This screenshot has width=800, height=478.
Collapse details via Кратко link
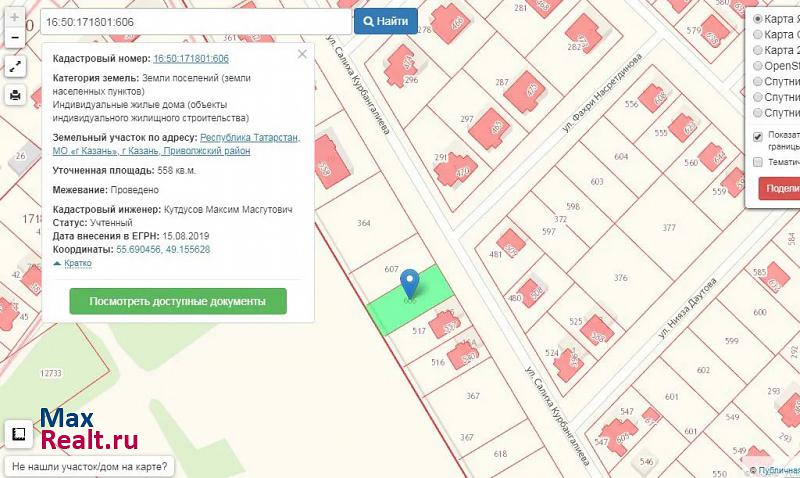[72, 263]
